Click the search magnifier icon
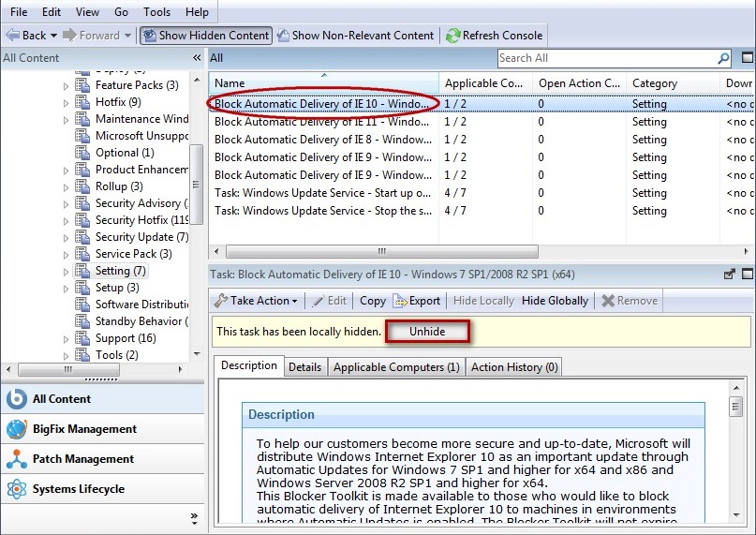The height and width of the screenshot is (535, 756). click(723, 58)
